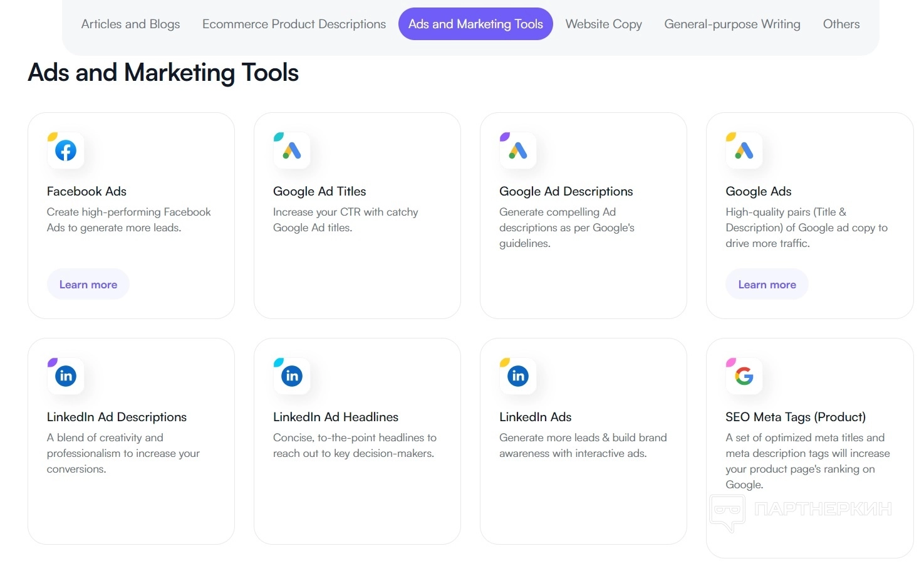The image size is (924, 566).
Task: Show the Others category tab
Action: (x=841, y=24)
